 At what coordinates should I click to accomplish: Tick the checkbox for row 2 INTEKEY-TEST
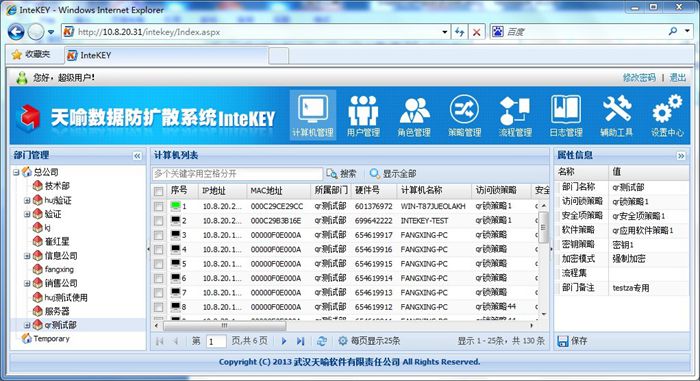tap(158, 221)
